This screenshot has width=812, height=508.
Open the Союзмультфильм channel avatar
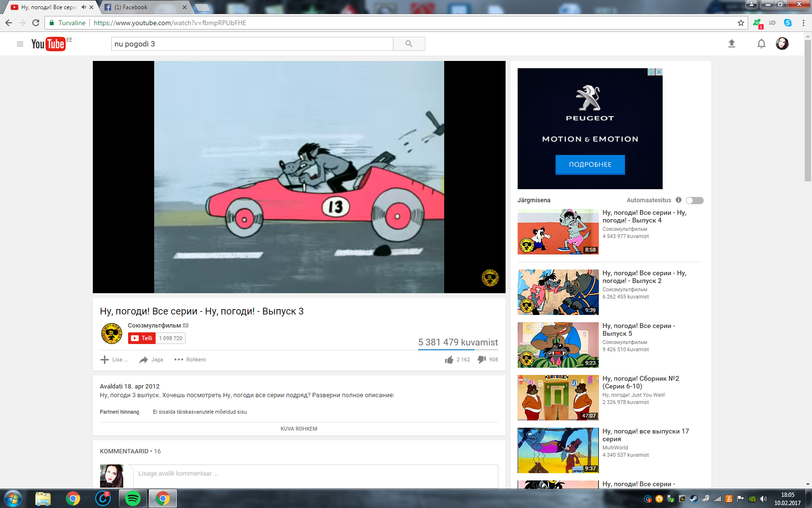tap(112, 334)
